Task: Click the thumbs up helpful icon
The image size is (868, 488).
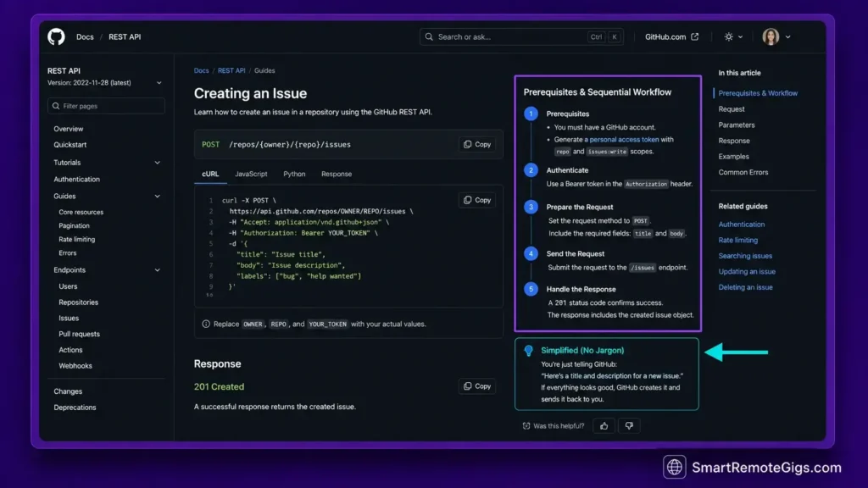Action: point(604,425)
